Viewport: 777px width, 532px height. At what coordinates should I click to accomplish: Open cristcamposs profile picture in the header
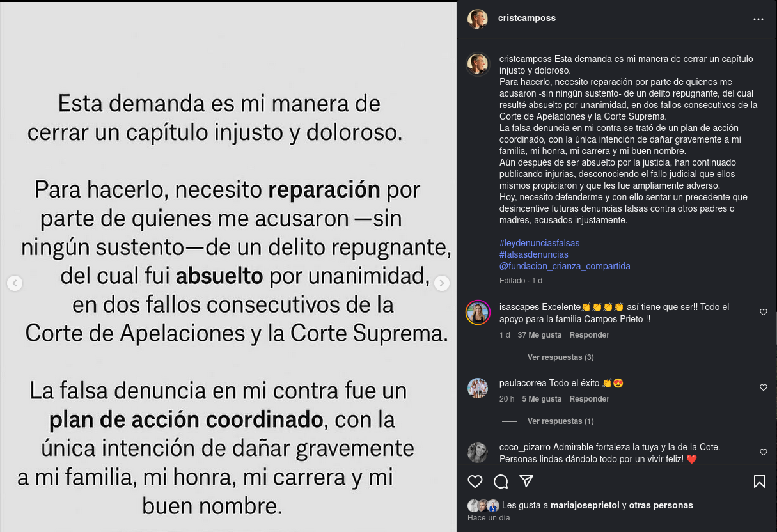tap(478, 19)
